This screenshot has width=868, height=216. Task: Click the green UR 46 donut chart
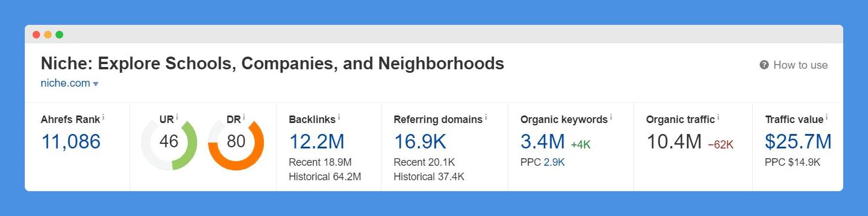tap(169, 142)
